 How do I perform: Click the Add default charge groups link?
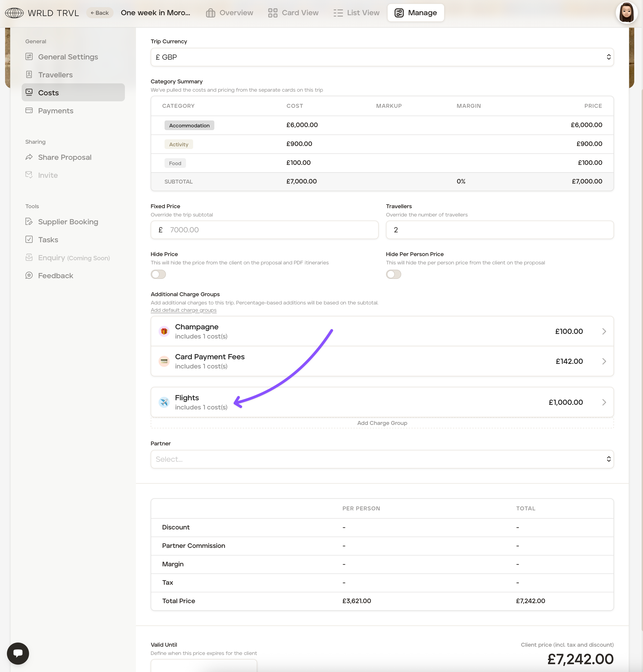pos(183,310)
